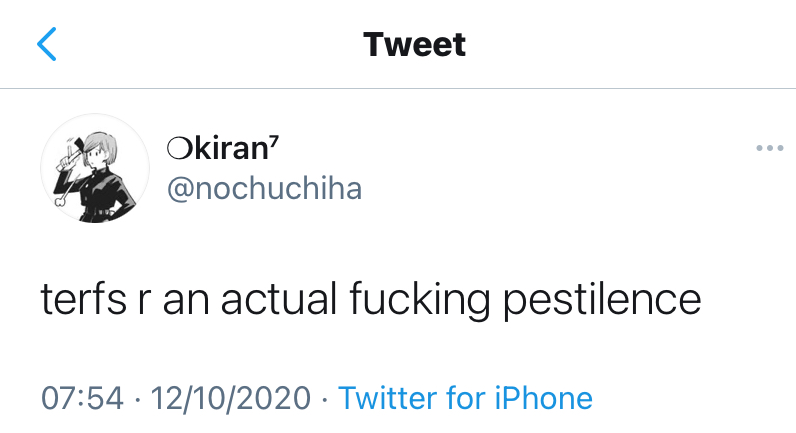Viewport: 796px width, 433px height.
Task: Click the moon symbol before kiran
Action: tap(175, 149)
